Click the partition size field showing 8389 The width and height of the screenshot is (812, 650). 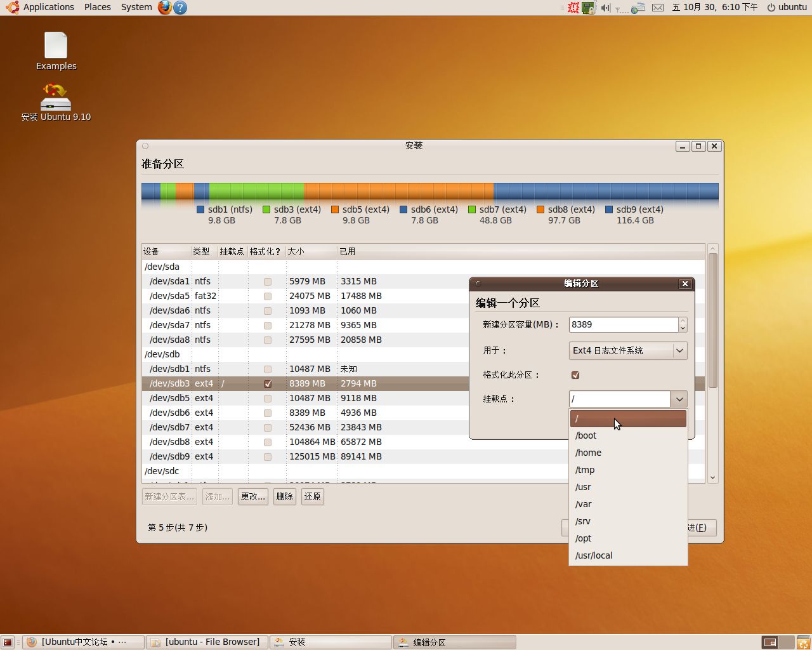tap(624, 324)
